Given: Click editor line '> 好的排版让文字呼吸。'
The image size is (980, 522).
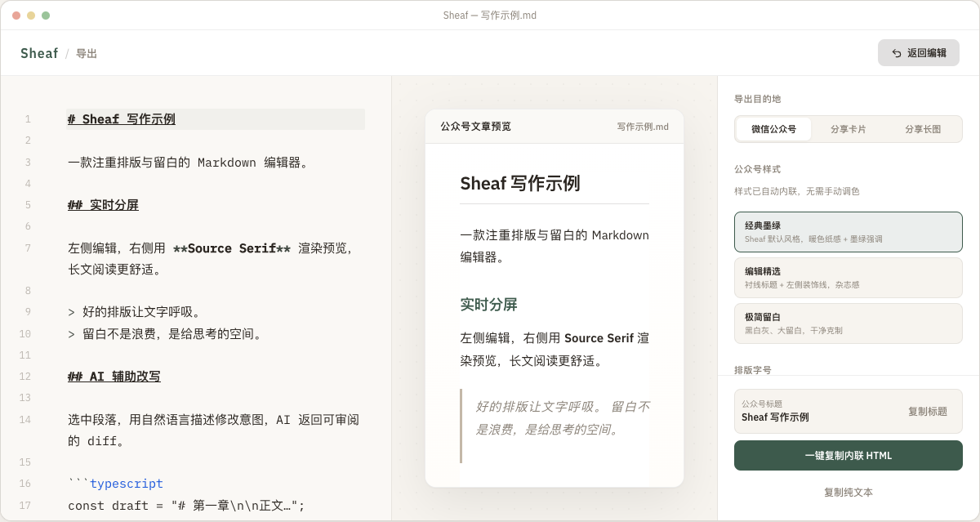Looking at the screenshot, I should tap(135, 312).
